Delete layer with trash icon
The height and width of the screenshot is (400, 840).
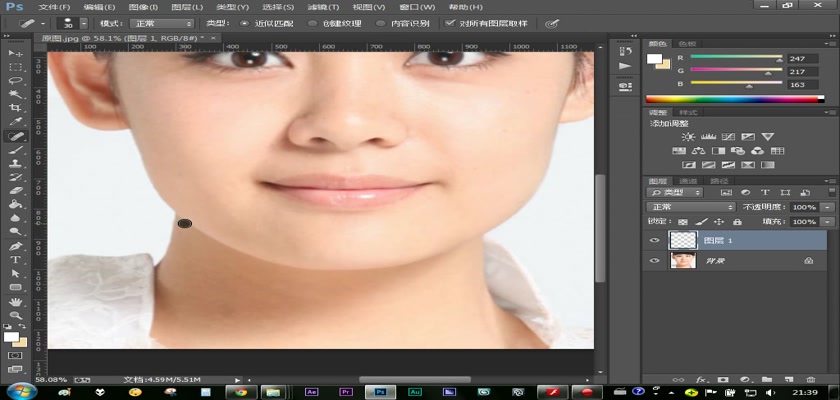point(811,380)
